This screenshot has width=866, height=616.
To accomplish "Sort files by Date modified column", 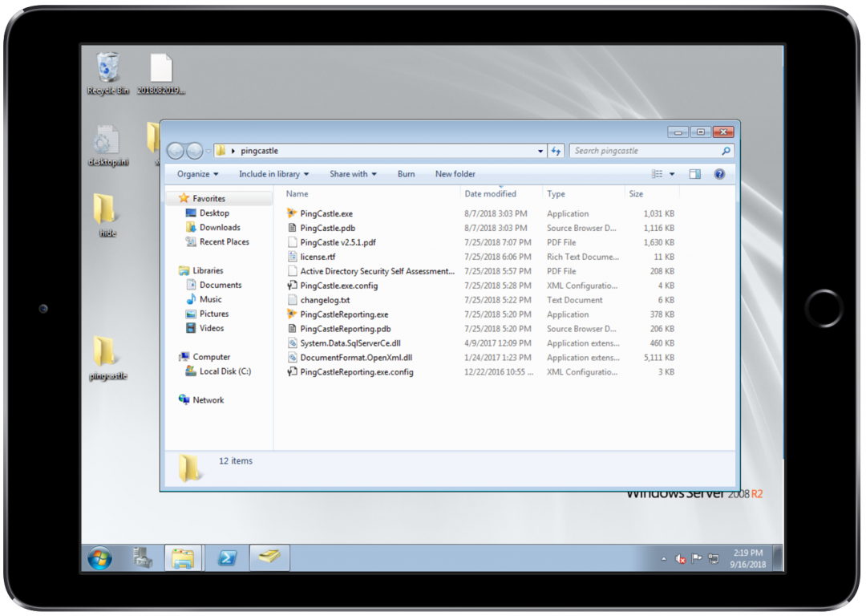I will click(491, 194).
